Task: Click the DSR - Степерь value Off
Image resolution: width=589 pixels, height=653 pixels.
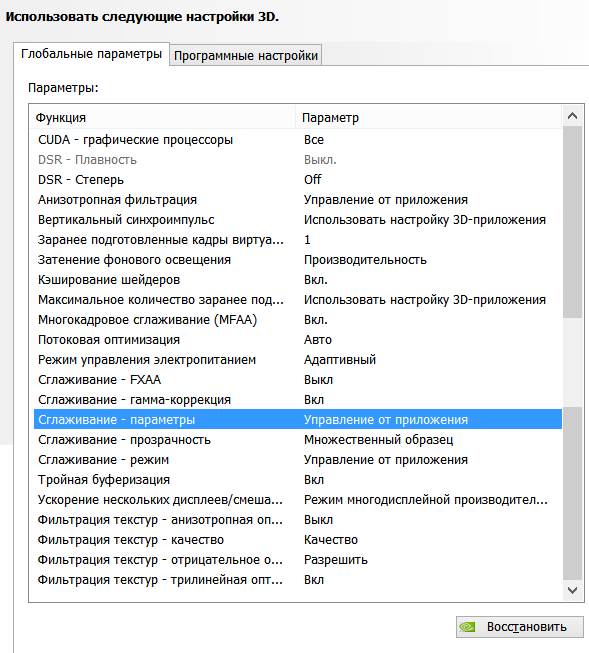Action: pyautogui.click(x=312, y=179)
